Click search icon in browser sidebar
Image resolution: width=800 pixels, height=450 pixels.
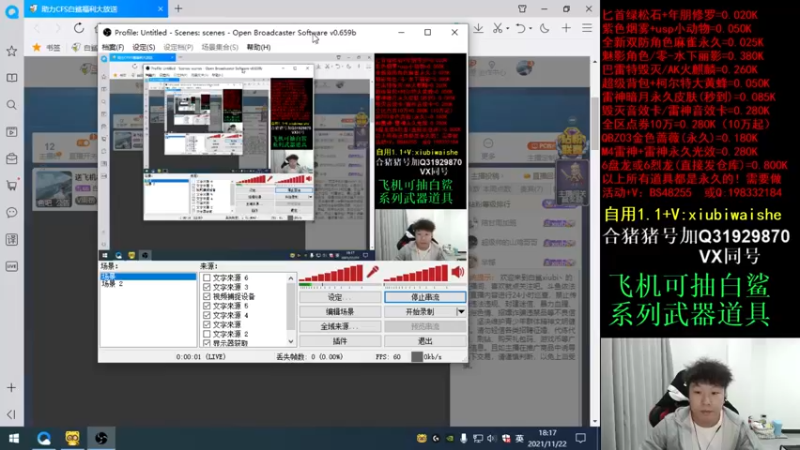tap(11, 105)
